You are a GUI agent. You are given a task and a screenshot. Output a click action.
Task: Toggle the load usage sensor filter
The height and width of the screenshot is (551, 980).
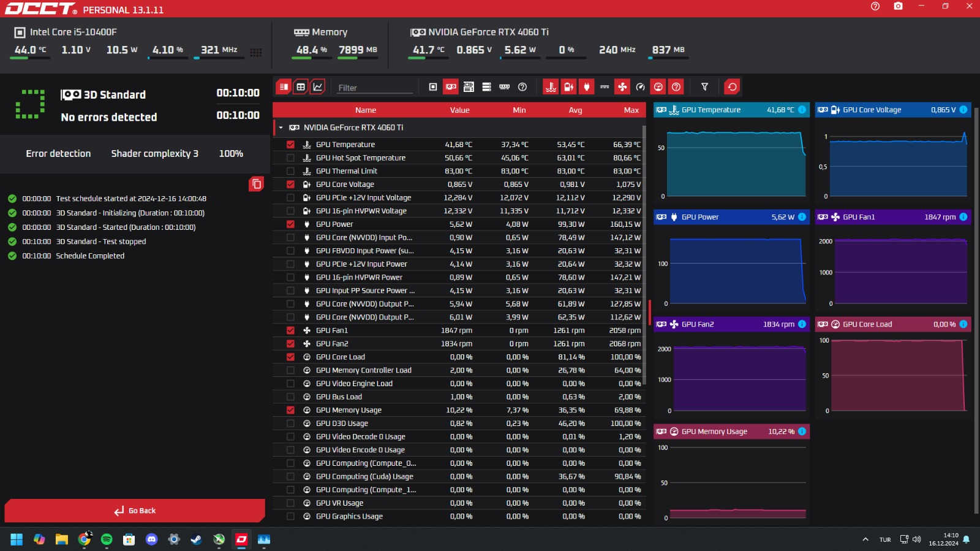point(658,87)
